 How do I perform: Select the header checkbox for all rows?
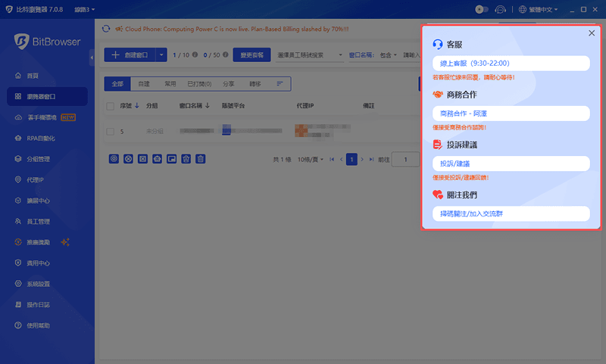(x=111, y=106)
